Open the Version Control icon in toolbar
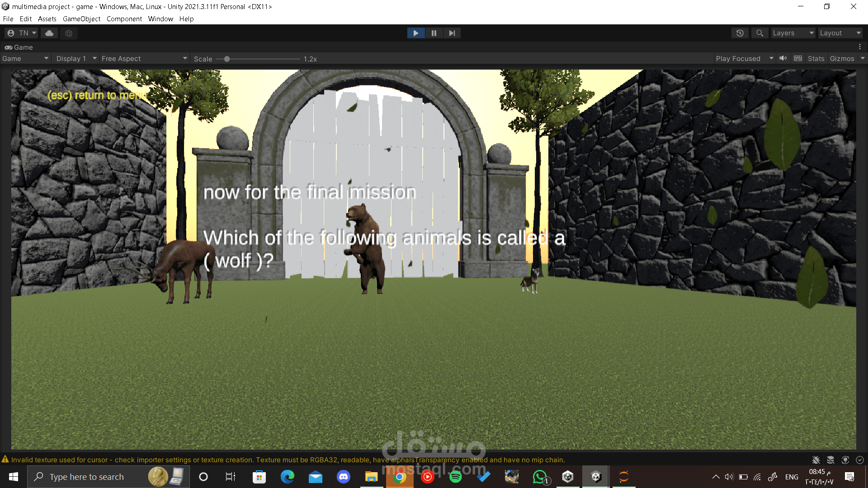 pos(69,33)
